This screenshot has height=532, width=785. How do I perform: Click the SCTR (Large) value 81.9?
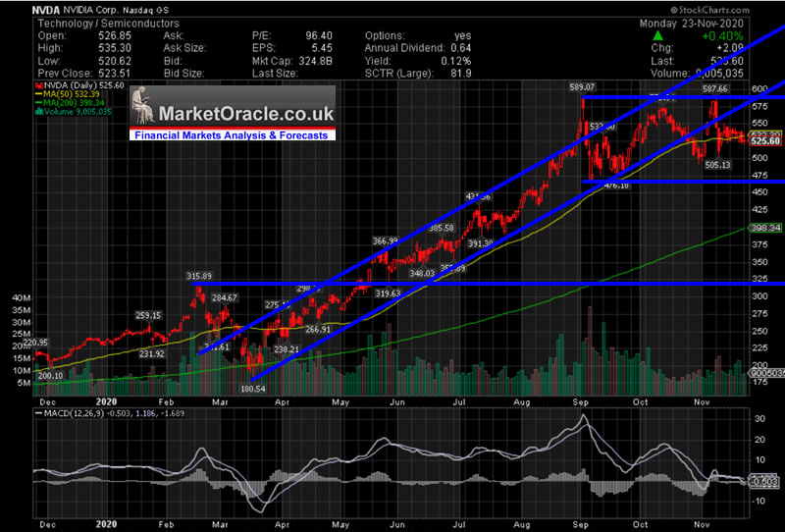[461, 74]
